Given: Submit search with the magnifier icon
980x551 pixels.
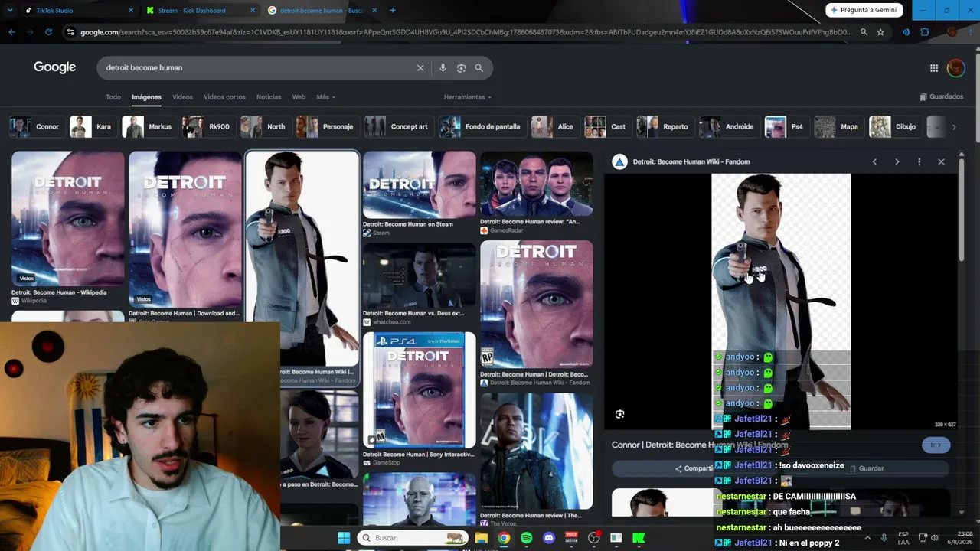Looking at the screenshot, I should (479, 68).
